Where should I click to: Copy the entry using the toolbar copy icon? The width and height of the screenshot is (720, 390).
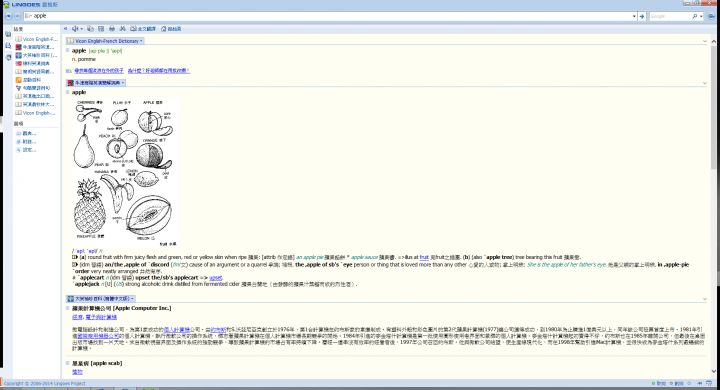coord(90,28)
